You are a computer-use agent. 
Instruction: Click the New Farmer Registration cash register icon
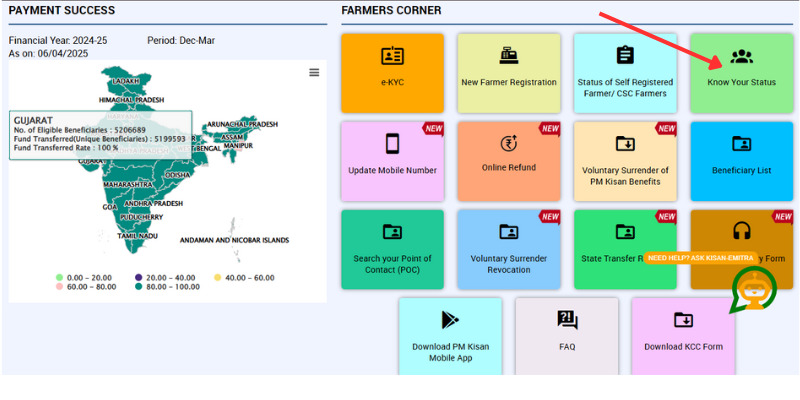[508, 56]
